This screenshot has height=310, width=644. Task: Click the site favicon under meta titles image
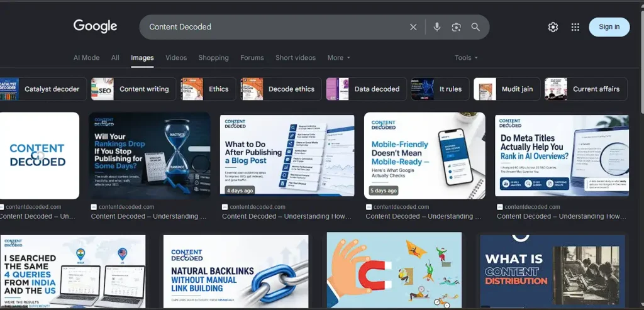(x=499, y=207)
